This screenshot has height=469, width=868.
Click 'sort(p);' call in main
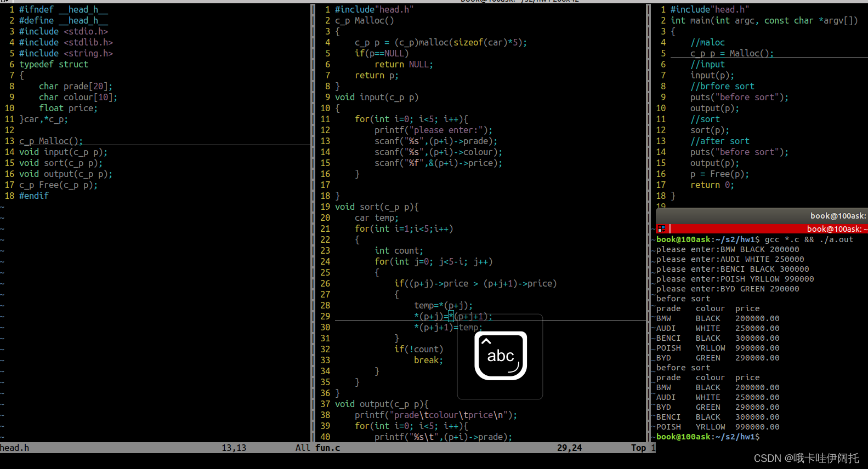pos(710,130)
